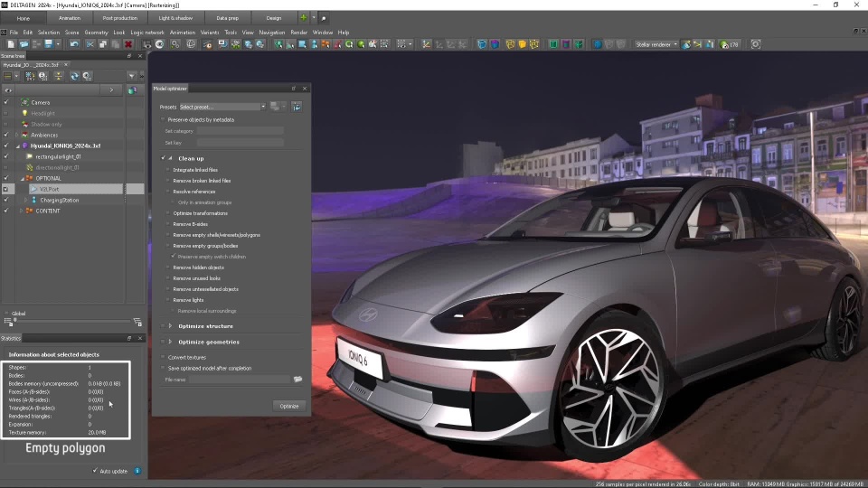Click the eye visibility icon in toolbar
Viewport: 868px width, 488px height.
click(x=159, y=44)
